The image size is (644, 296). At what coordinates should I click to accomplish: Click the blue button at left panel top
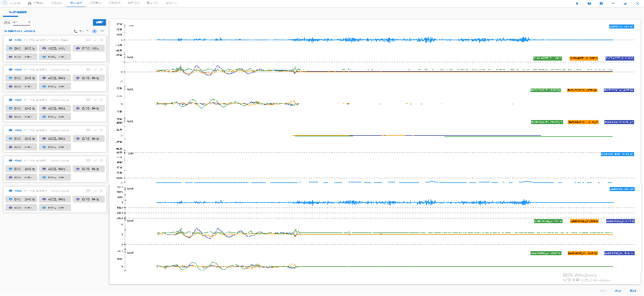99,22
